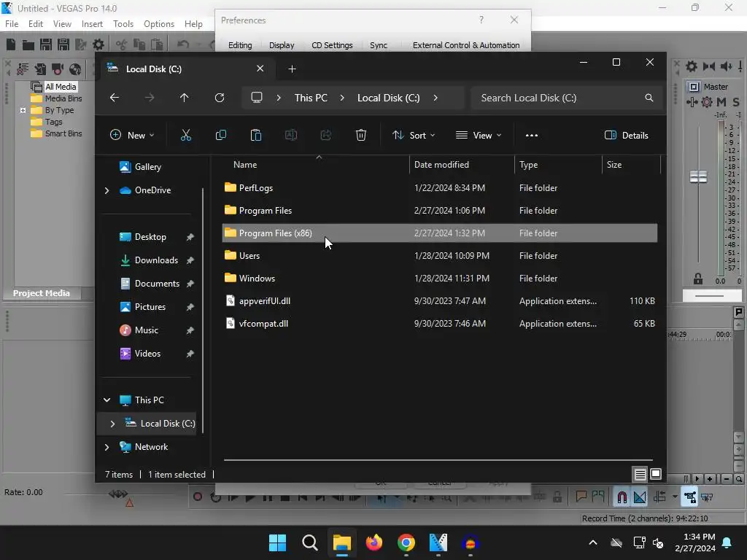Open the Sort dropdown menu
This screenshot has height=560, width=747.
[413, 135]
